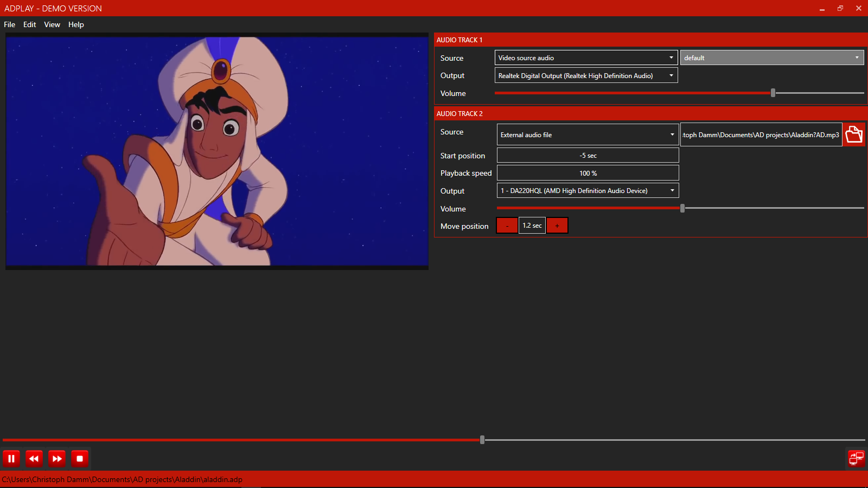Viewport: 868px width, 488px height.
Task: Click the 'Start position' label
Action: (x=463, y=156)
